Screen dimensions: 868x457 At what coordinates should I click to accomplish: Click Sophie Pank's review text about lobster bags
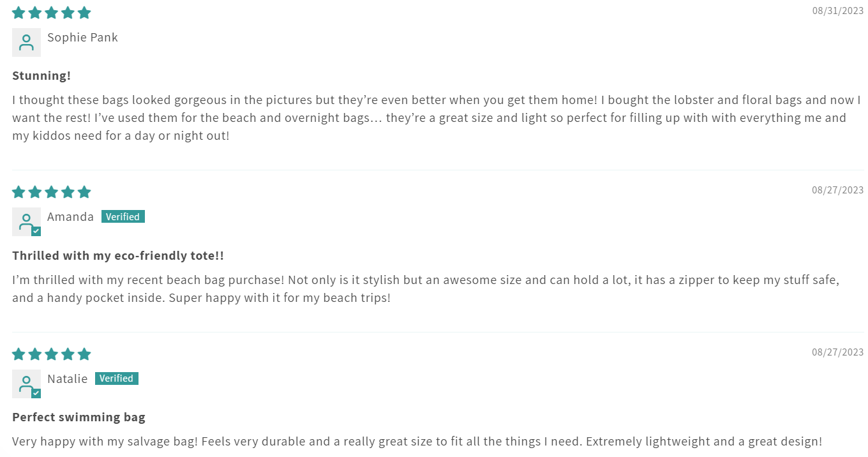coord(436,118)
